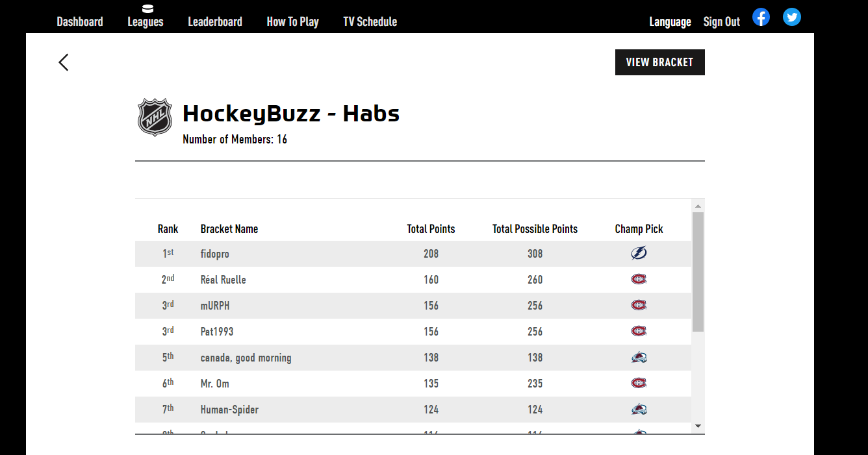Screen dimensions: 868x455
Task: Open the Leaderboard page
Action: point(215,21)
